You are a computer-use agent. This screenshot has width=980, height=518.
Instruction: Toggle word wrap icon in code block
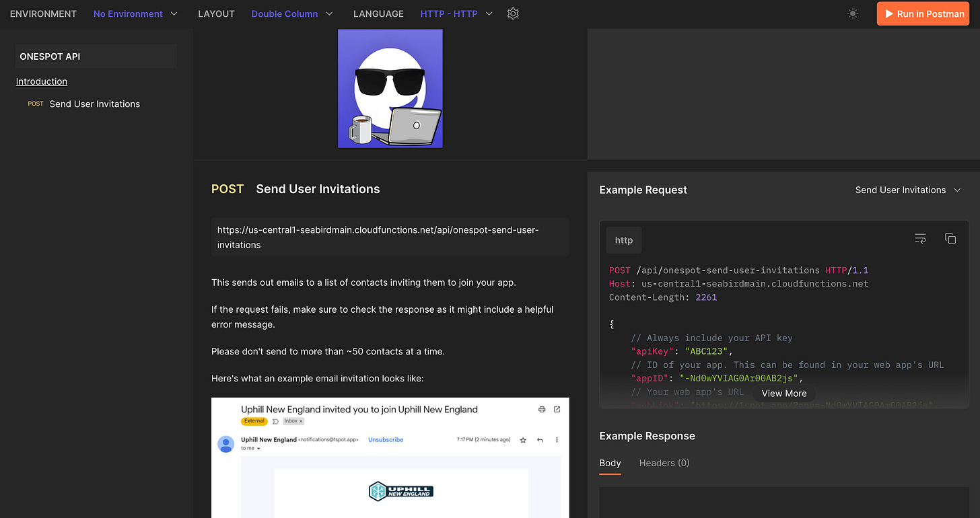(x=921, y=239)
